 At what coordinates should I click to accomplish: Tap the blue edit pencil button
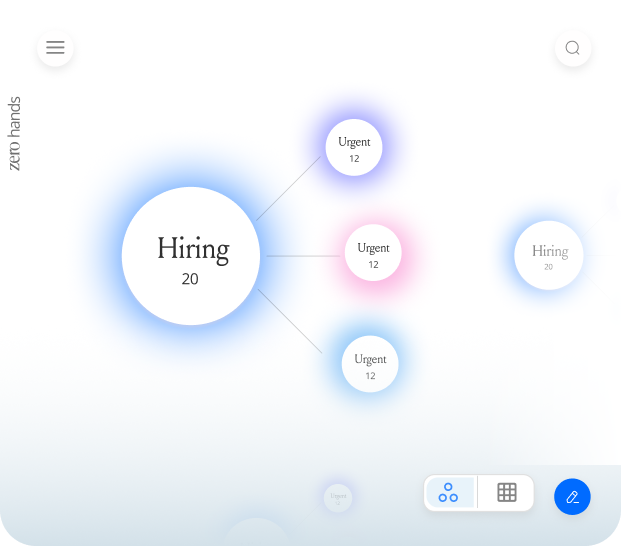coord(572,497)
